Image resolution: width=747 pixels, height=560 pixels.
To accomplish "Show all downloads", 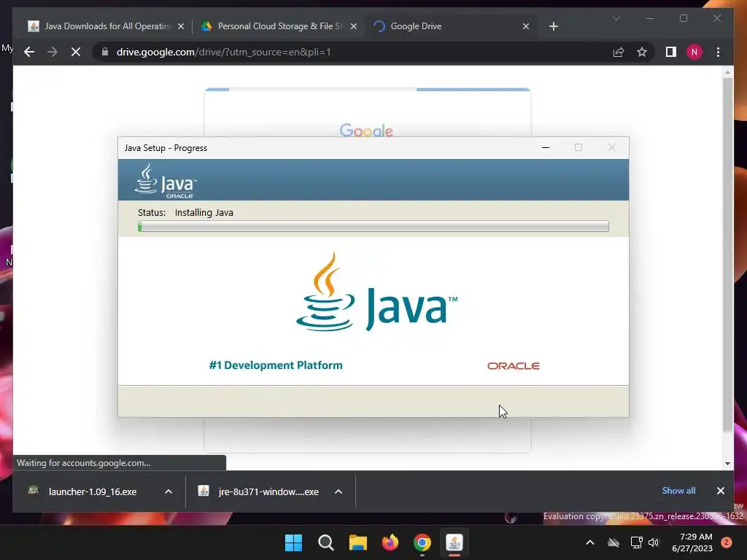I will 678,491.
